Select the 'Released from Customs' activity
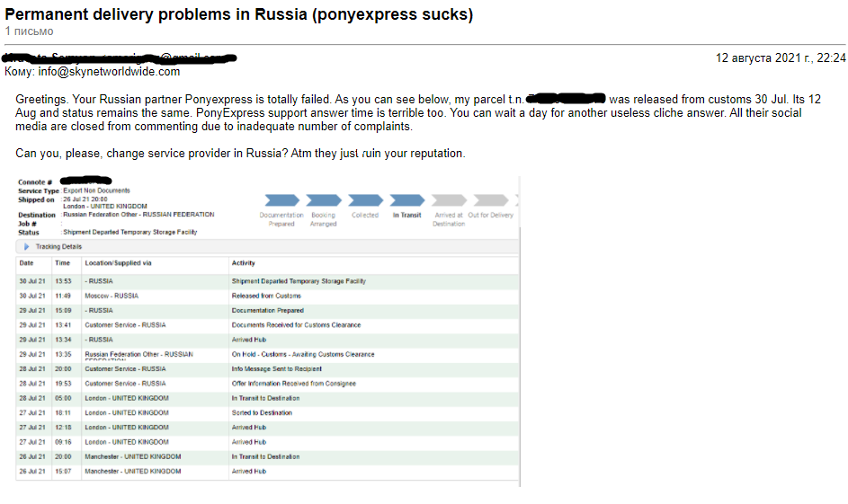 (266, 296)
